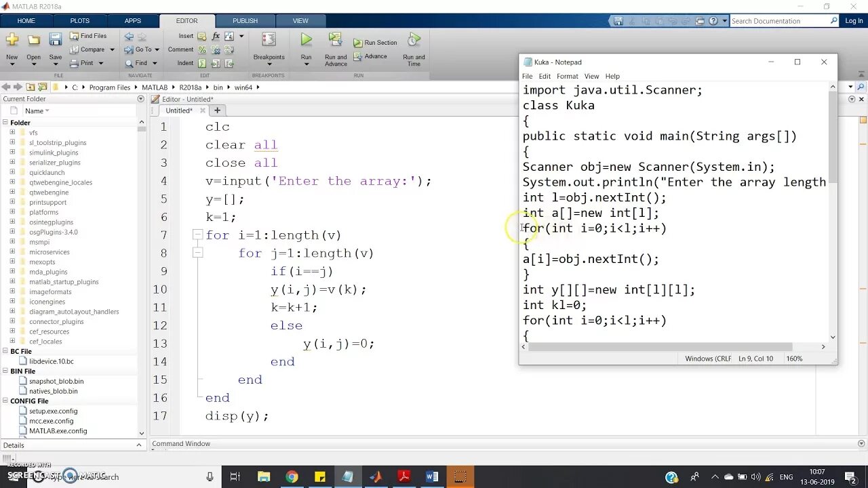Click the Run Section icon
Screen dimensions: 868x488
coord(358,43)
